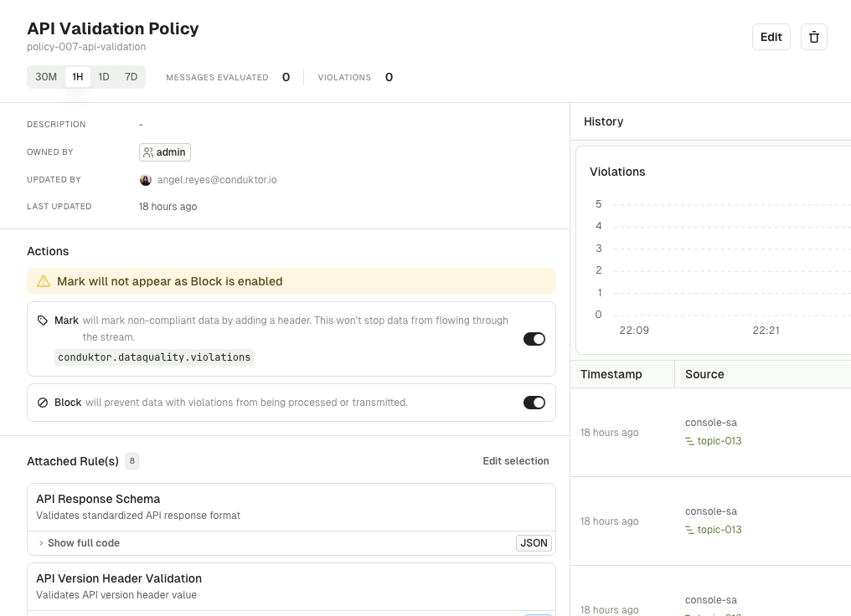Click the block icon beside Block action

coord(43,402)
